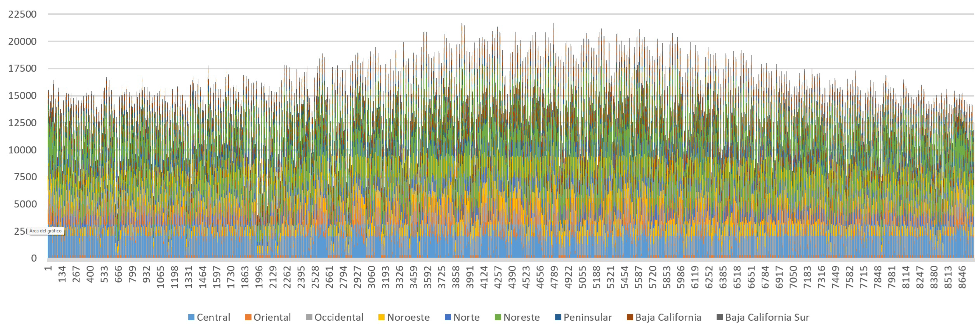Image resolution: width=980 pixels, height=328 pixels.
Task: Click the Norte blue legend swatch
Action: click(x=448, y=317)
